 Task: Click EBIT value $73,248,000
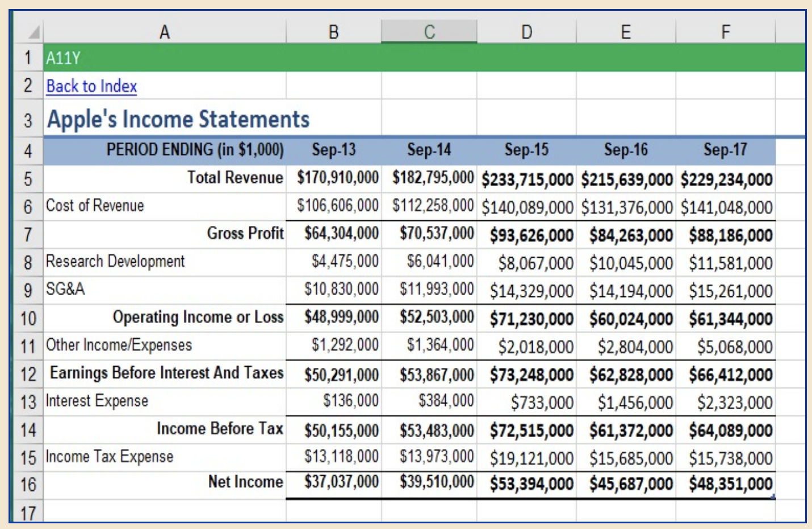click(x=526, y=374)
